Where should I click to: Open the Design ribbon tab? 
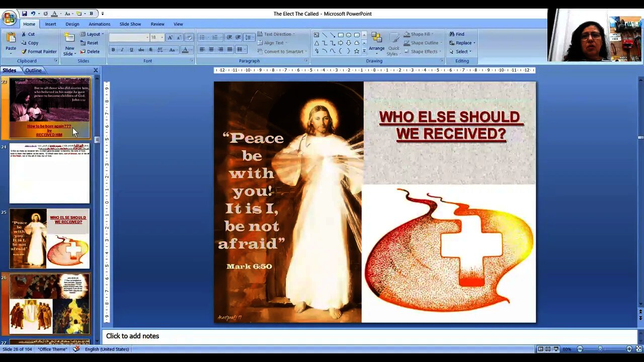coord(72,24)
